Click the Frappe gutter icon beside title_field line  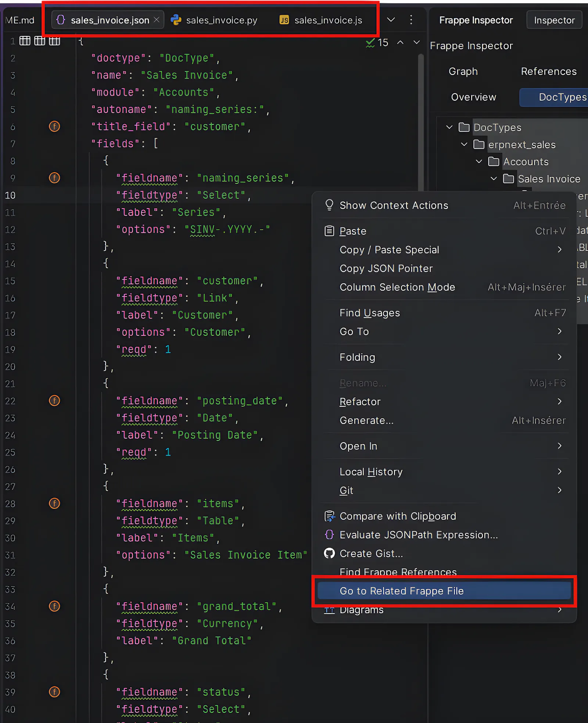coord(54,126)
